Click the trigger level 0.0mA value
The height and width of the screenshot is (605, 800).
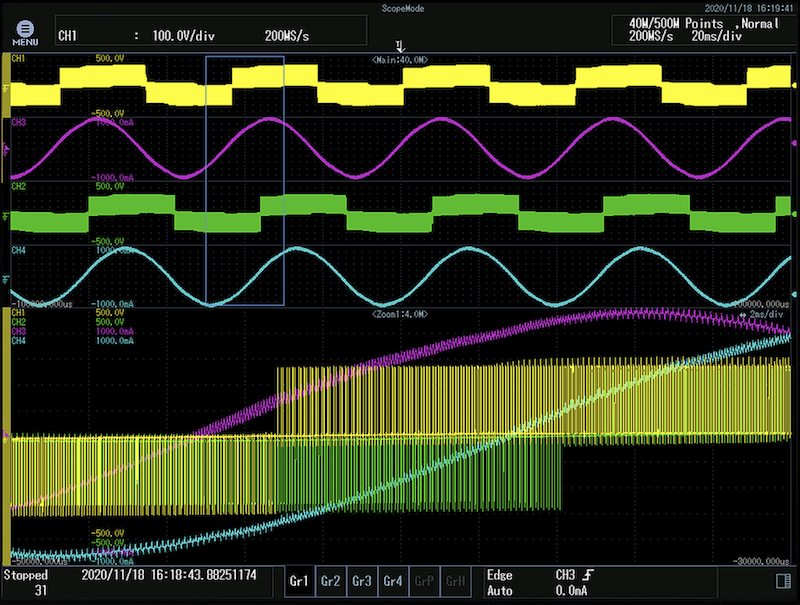click(x=571, y=591)
